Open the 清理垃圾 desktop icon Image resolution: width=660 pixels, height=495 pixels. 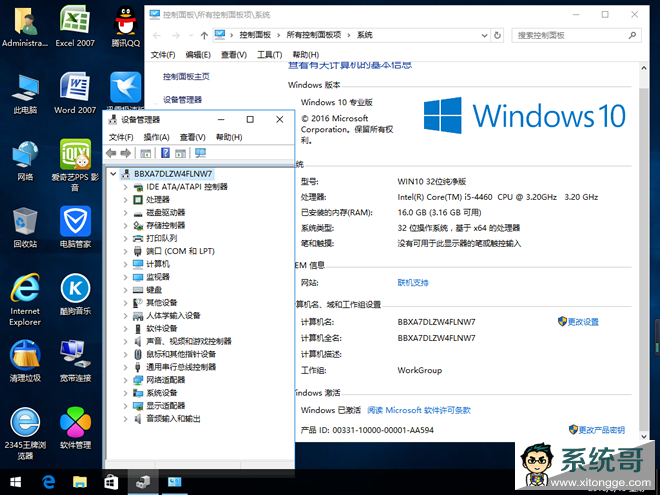tap(25, 361)
